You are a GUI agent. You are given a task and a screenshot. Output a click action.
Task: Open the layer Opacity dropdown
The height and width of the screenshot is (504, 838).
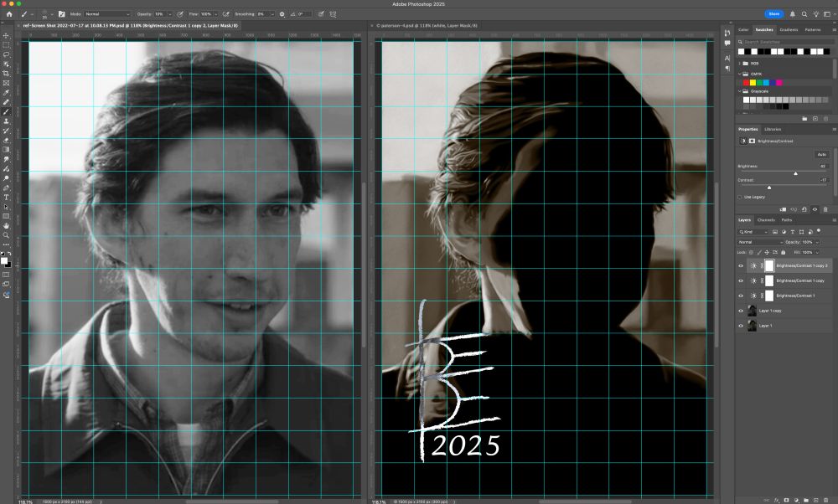[817, 242]
